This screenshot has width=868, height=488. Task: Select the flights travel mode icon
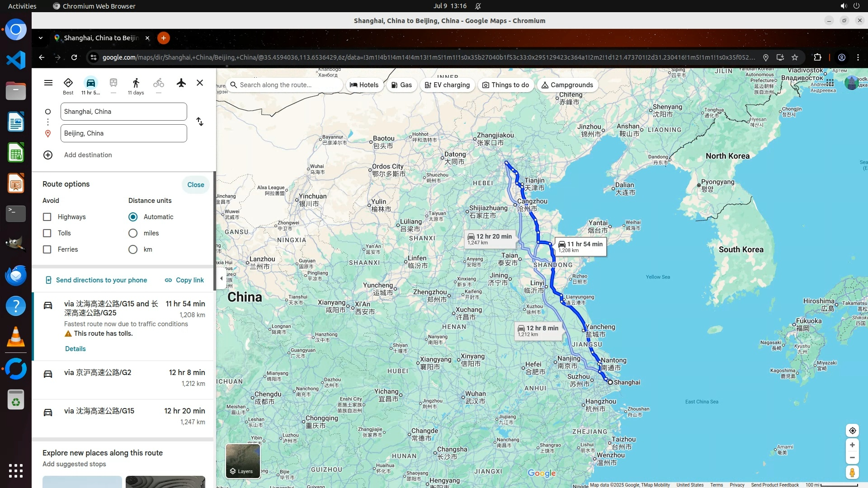[181, 83]
